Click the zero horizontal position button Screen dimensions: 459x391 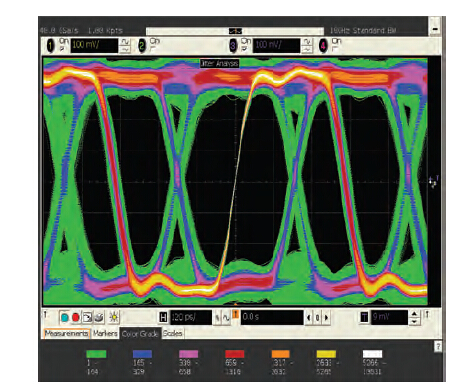point(318,318)
